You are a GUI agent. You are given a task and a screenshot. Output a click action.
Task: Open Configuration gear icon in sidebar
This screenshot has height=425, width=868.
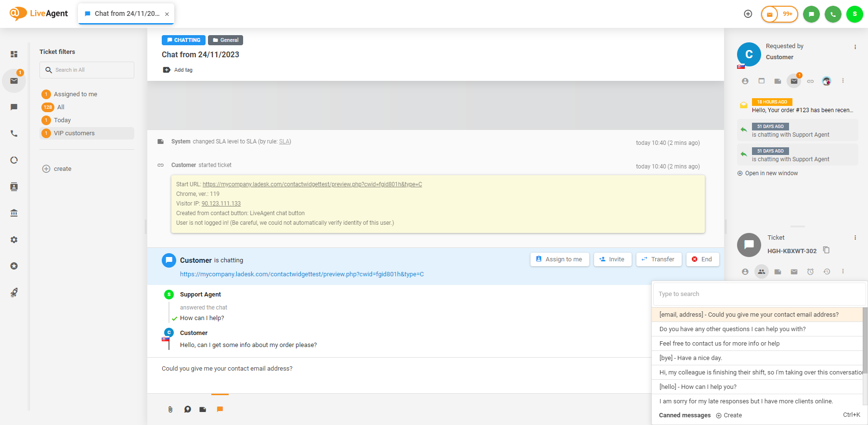14,240
